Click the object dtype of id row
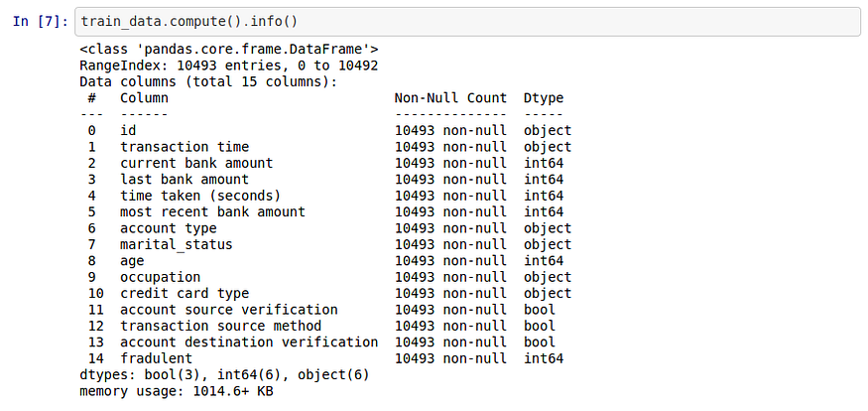Viewport: 868px width, 411px height. pos(548,131)
